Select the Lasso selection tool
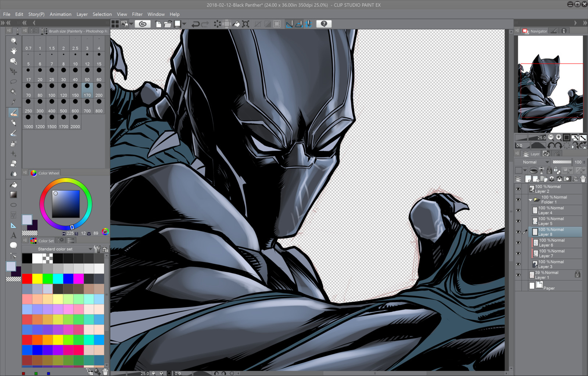This screenshot has width=588, height=376. [14, 82]
